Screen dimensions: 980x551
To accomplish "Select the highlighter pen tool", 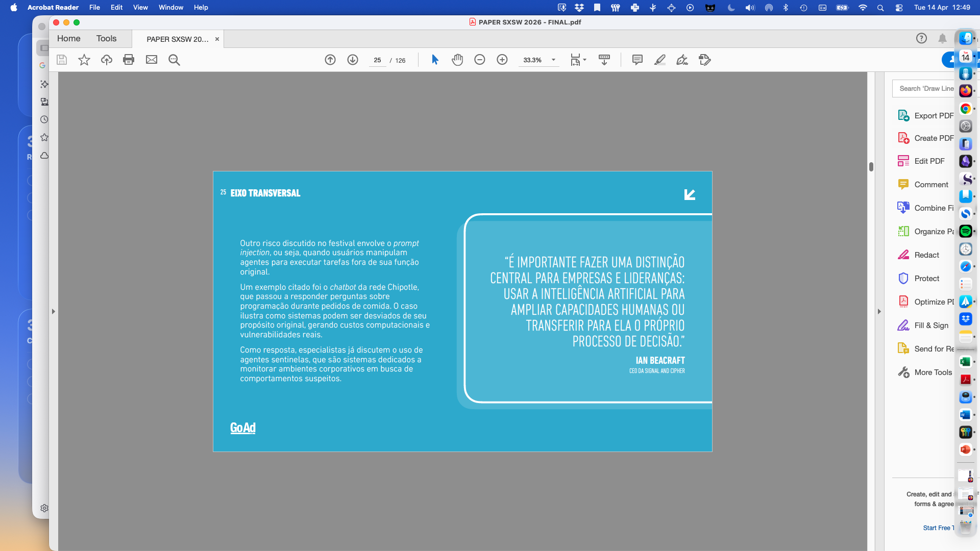I will [660, 60].
